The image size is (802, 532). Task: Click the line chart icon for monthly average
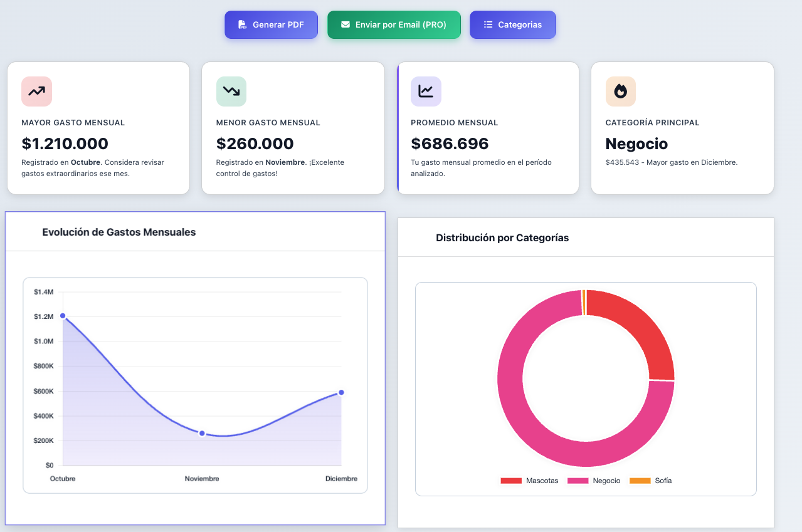[426, 91]
